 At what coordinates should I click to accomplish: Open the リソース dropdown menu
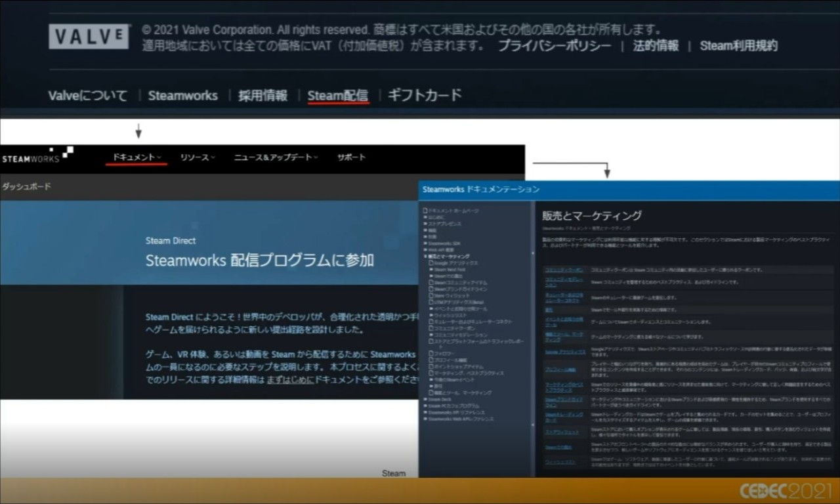[198, 157]
